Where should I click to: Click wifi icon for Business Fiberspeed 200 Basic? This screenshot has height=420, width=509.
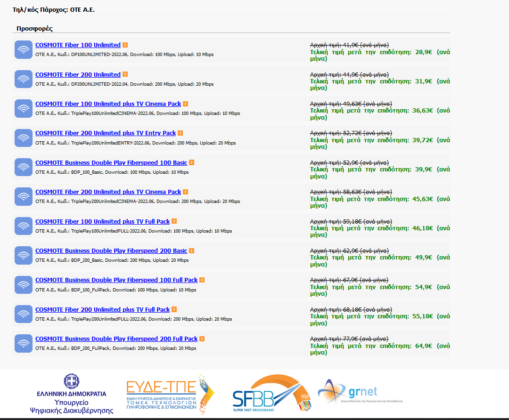click(x=24, y=255)
